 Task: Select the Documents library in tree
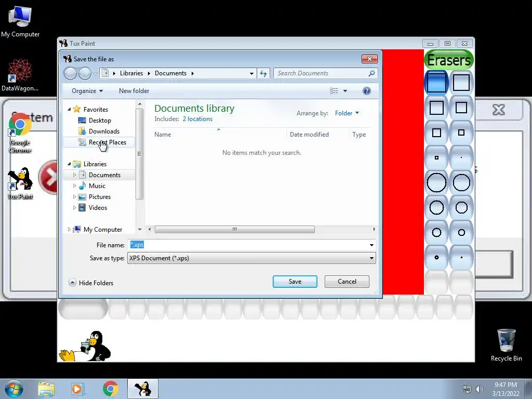click(x=104, y=175)
